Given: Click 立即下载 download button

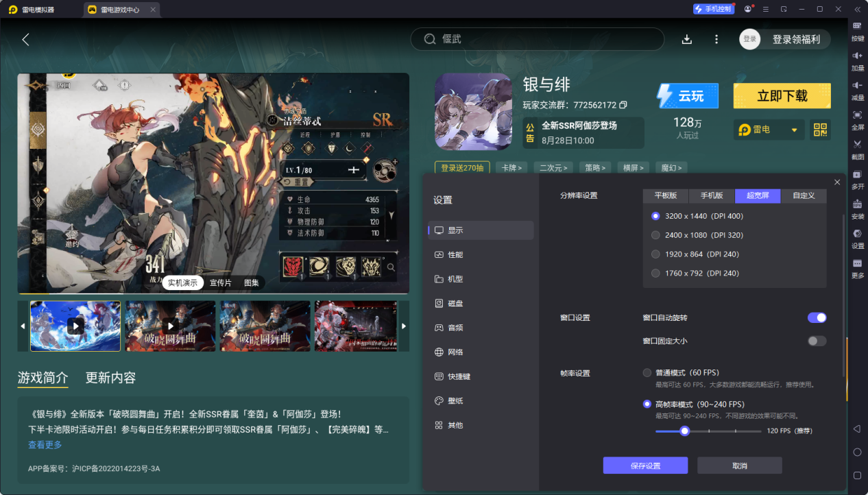Looking at the screenshot, I should click(782, 96).
